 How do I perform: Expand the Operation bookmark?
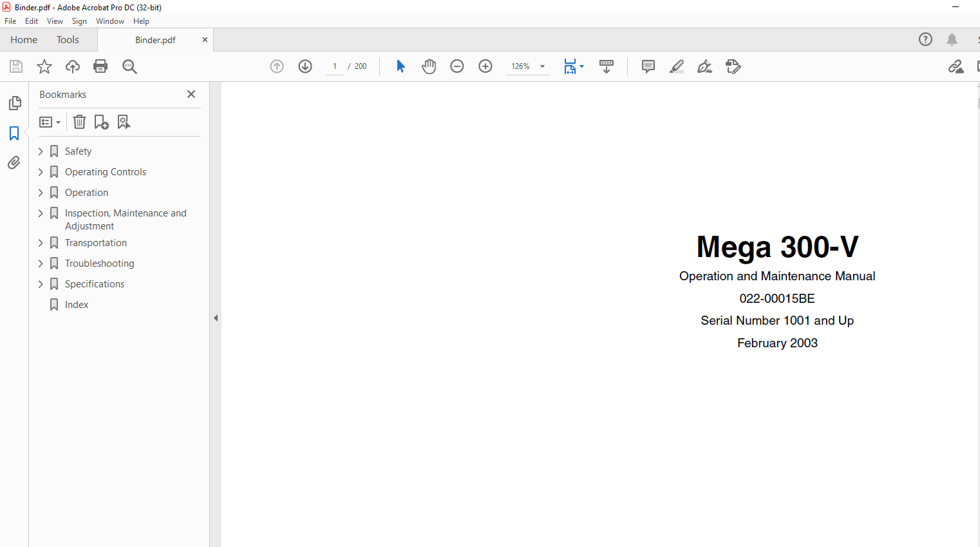(41, 193)
